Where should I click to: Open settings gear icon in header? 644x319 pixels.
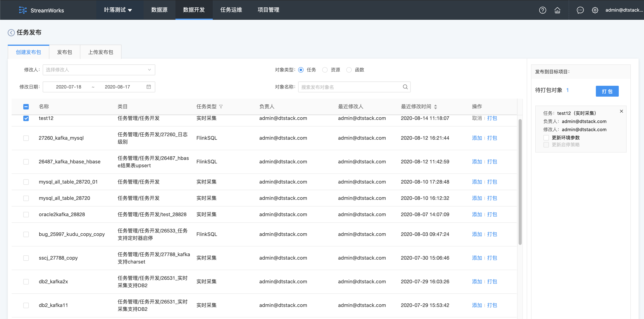[595, 10]
